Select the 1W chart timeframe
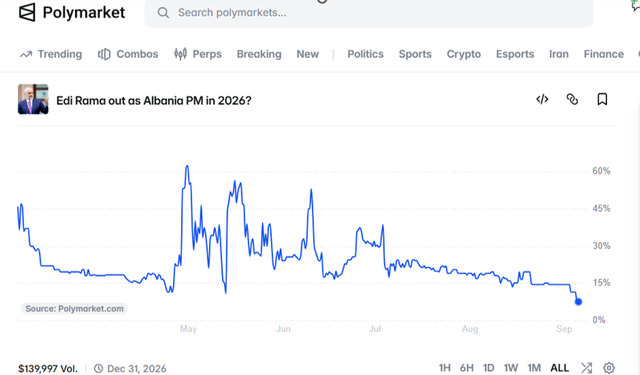Screen dimensions: 640x375 pyautogui.click(x=511, y=368)
